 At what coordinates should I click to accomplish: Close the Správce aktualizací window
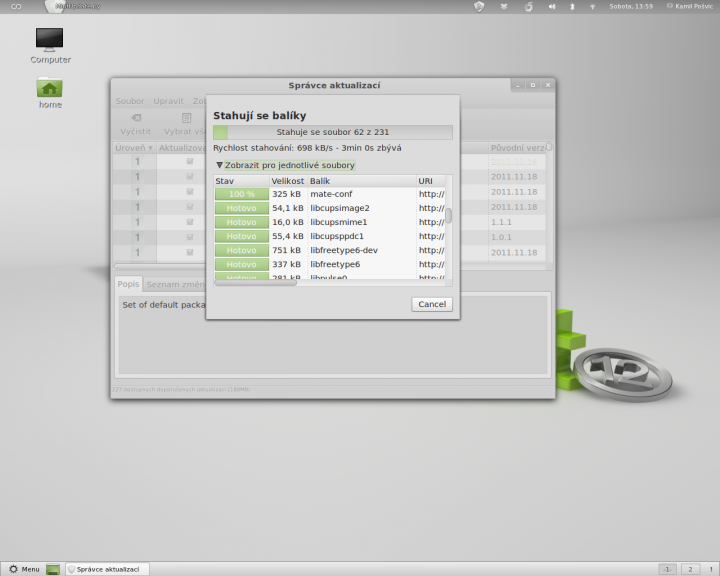[548, 85]
